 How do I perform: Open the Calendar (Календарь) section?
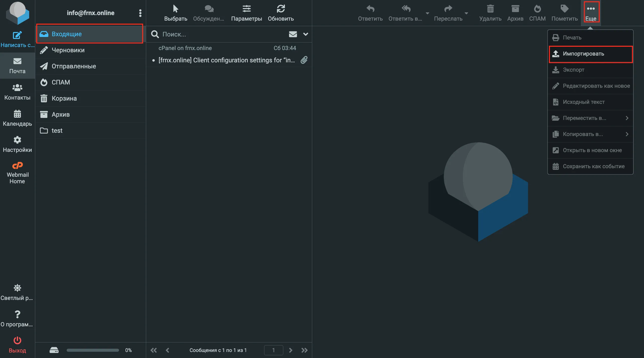pos(17,118)
